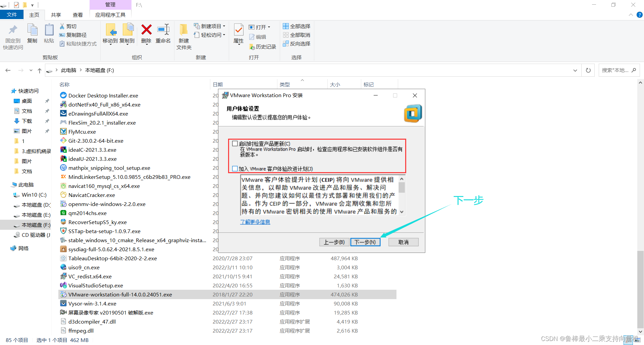
Task: Open the recent locations dropdown arrow
Action: [x=31, y=70]
